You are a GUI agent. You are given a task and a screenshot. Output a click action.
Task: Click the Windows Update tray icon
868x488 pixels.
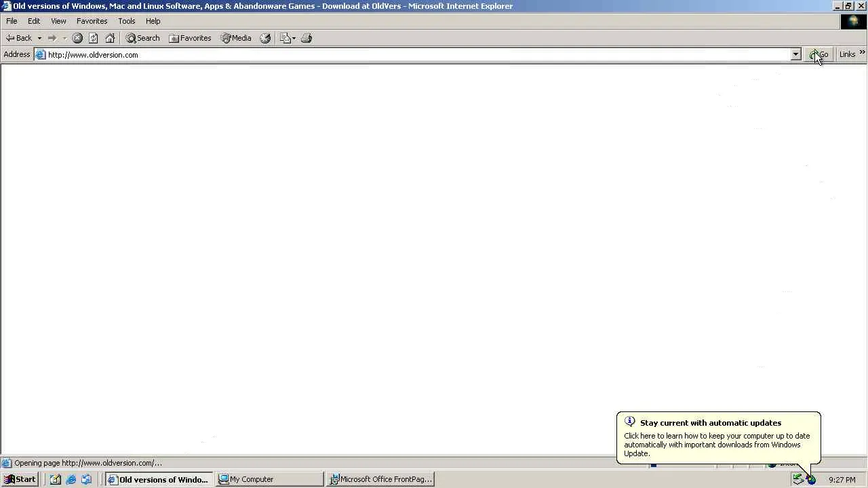click(811, 480)
